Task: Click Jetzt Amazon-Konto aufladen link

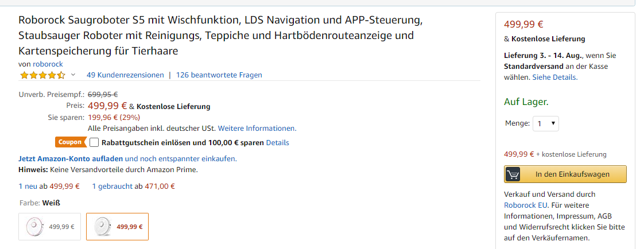Action: click(x=71, y=159)
